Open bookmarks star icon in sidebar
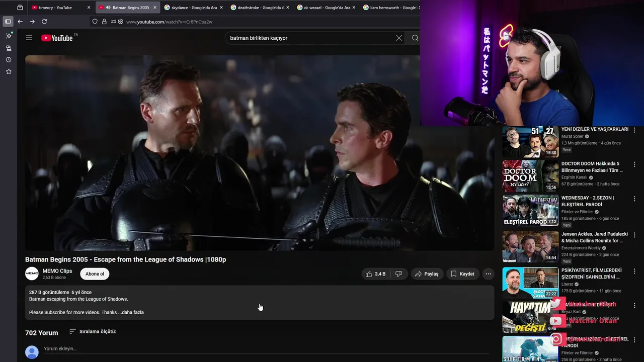Image resolution: width=644 pixels, height=362 pixels. pos(9,72)
